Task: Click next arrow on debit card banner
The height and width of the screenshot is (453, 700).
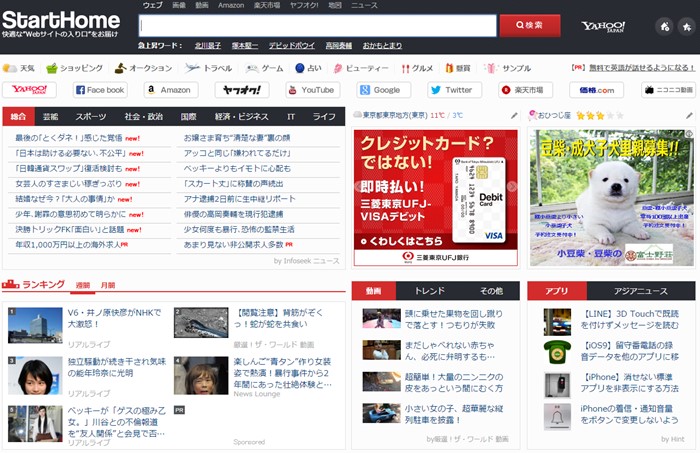Action: [512, 186]
